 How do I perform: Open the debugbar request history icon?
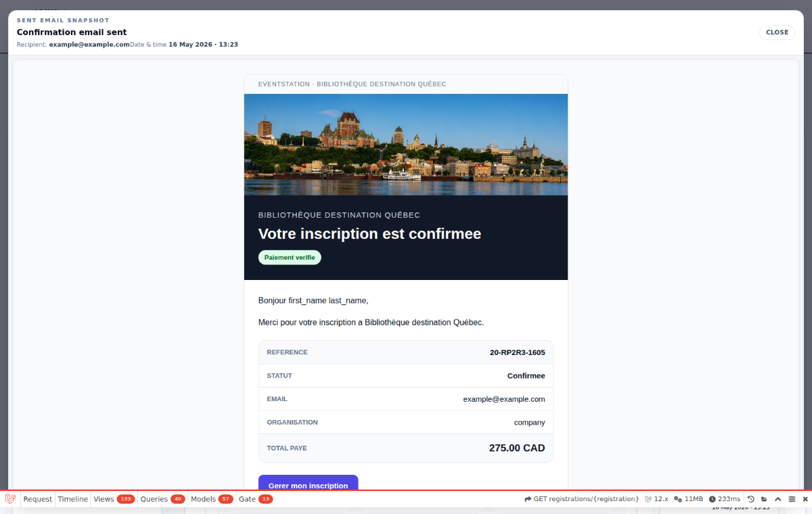point(750,499)
